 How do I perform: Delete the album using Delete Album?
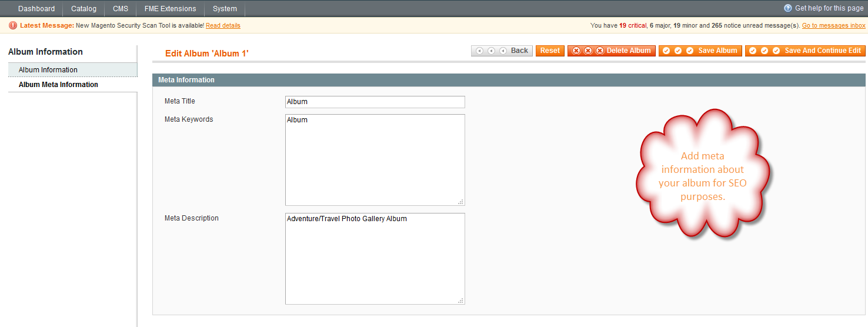612,51
